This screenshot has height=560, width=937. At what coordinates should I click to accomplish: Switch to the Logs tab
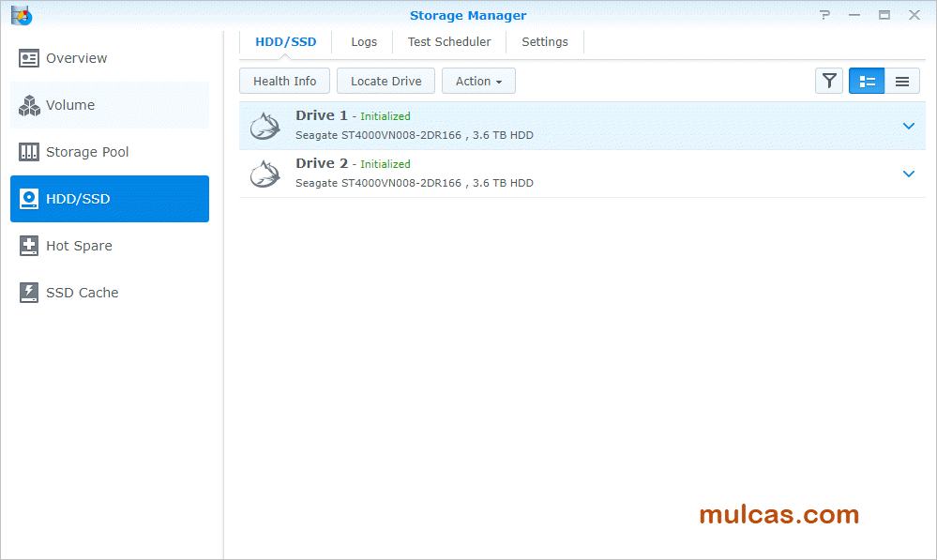point(364,42)
